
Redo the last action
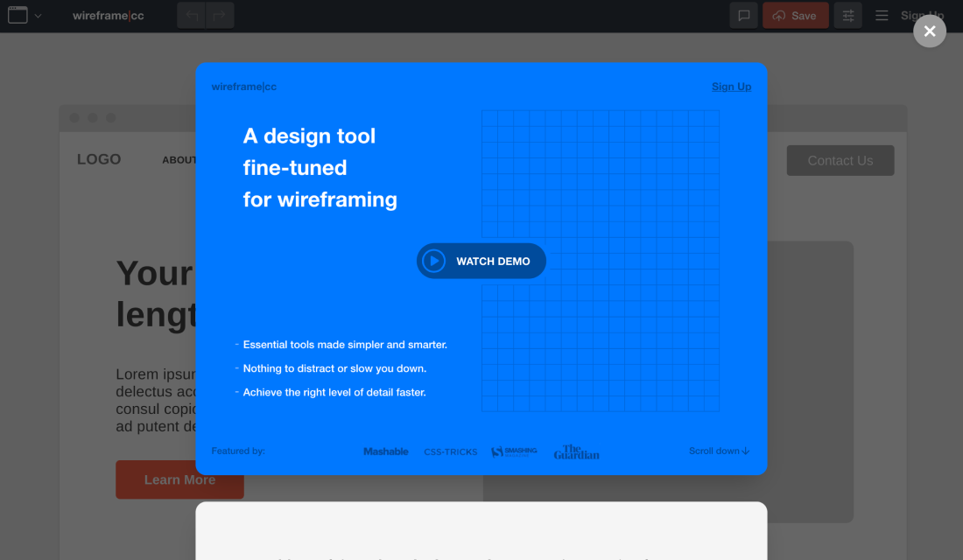[x=219, y=16]
